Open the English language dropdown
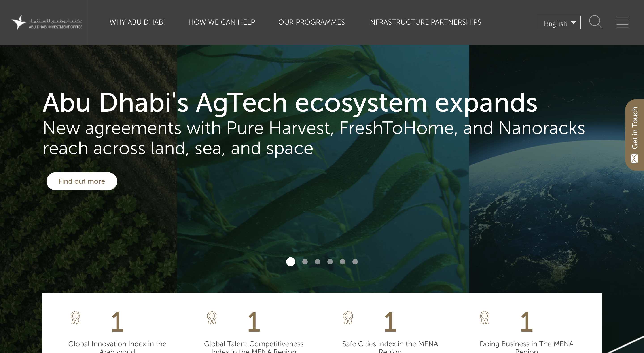644x353 pixels. click(559, 23)
